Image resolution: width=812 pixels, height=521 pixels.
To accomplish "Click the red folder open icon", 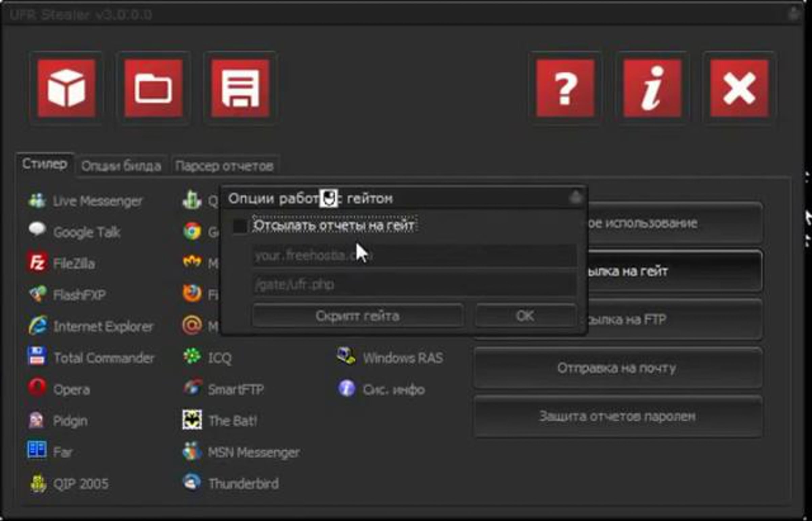I will coord(153,88).
